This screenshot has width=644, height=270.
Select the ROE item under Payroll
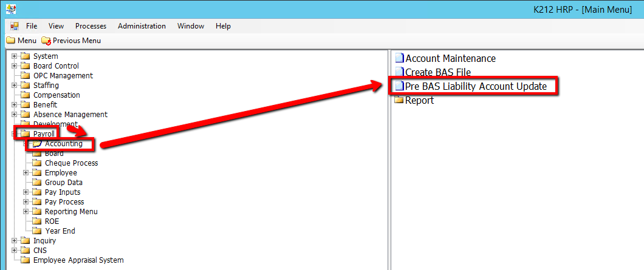click(52, 221)
